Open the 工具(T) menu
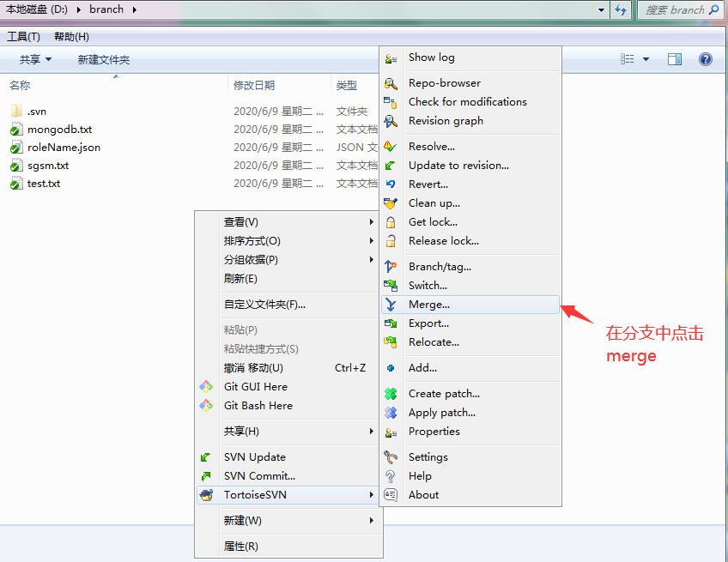728x562 pixels. pyautogui.click(x=23, y=37)
